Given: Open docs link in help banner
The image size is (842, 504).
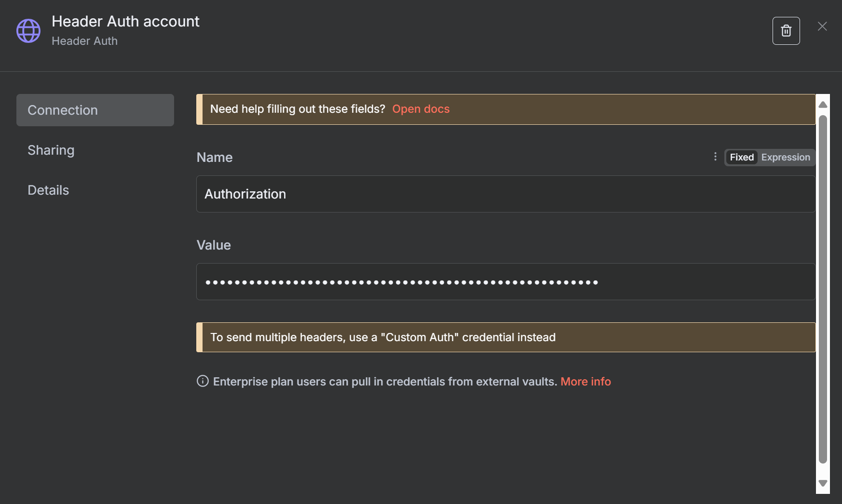Looking at the screenshot, I should click(421, 109).
